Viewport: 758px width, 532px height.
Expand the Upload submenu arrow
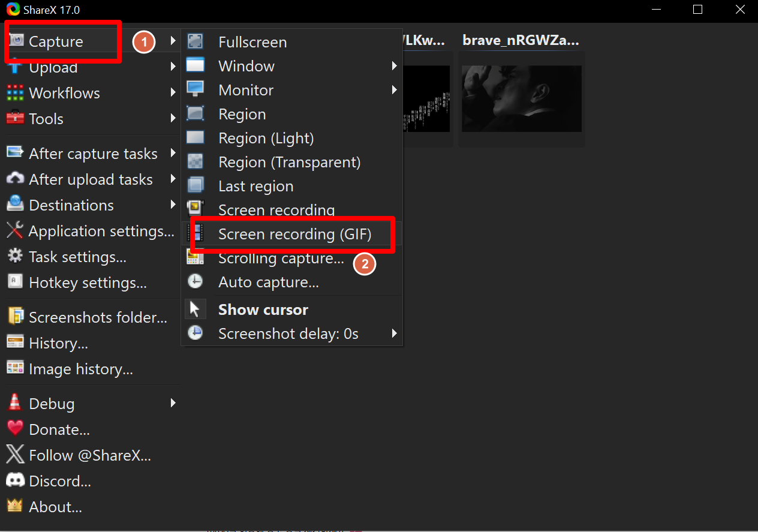point(173,66)
